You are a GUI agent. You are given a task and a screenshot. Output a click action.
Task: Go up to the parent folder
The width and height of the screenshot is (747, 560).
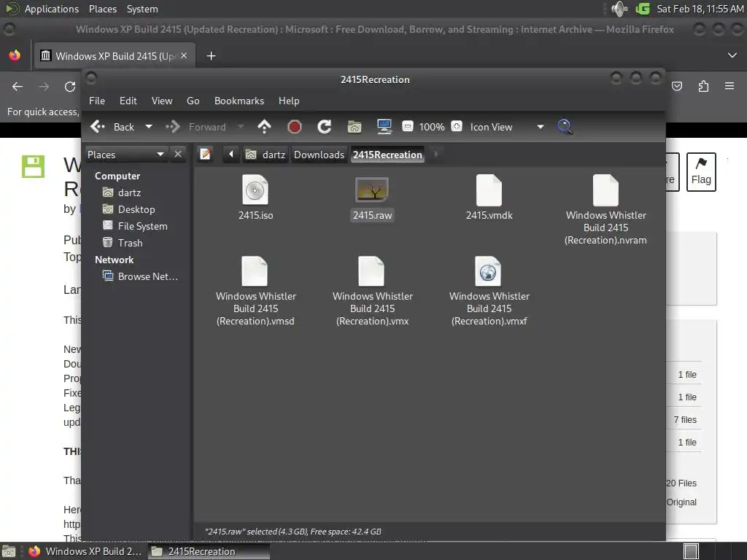click(x=264, y=127)
